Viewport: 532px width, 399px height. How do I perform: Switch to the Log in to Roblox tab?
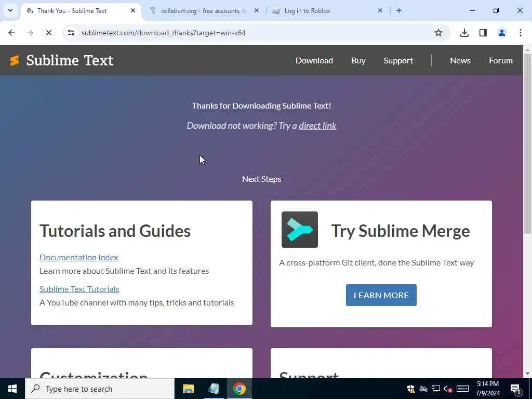328,11
